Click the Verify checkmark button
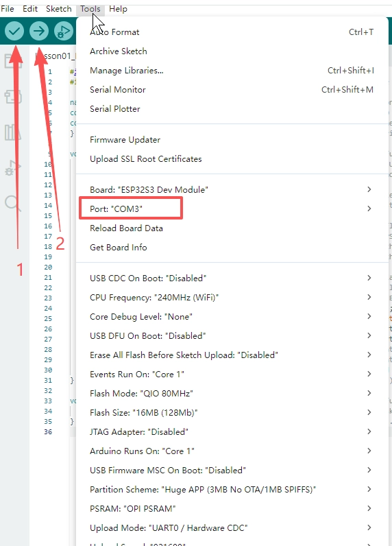This screenshot has height=546, width=392. (x=14, y=31)
